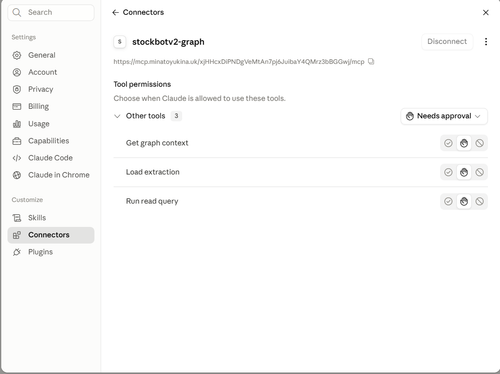
Task: Set Get graph context to needs approval
Action: tap(464, 143)
